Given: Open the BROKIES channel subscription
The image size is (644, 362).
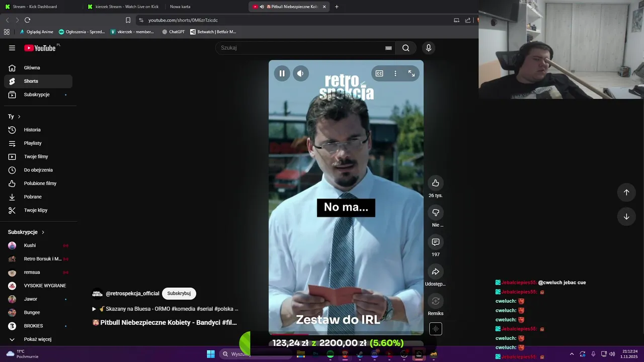Looking at the screenshot, I should pyautogui.click(x=38, y=326).
